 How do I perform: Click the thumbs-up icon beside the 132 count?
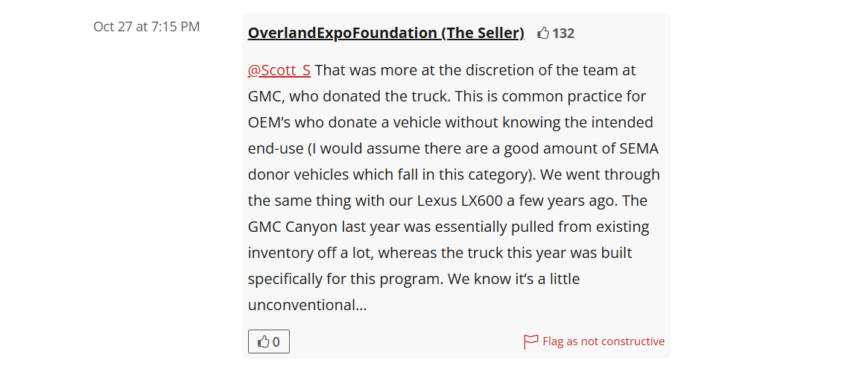click(x=543, y=33)
